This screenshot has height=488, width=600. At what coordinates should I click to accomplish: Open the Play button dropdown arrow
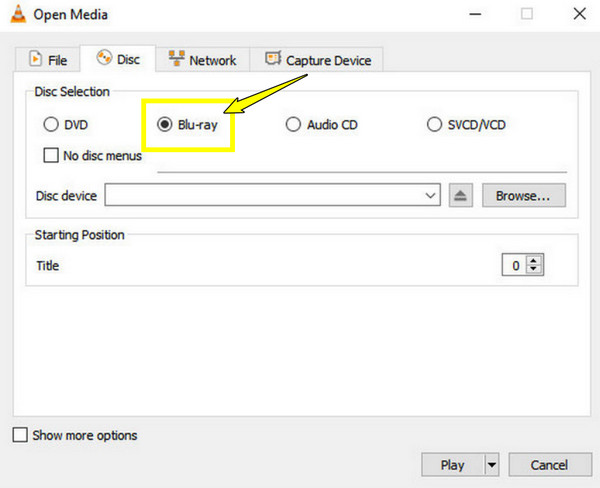click(492, 465)
